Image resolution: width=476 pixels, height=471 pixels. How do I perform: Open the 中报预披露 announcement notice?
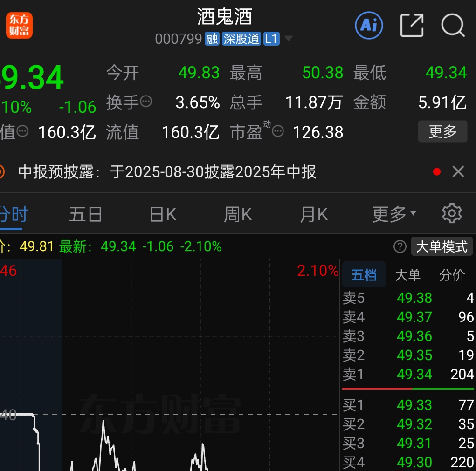(x=167, y=172)
